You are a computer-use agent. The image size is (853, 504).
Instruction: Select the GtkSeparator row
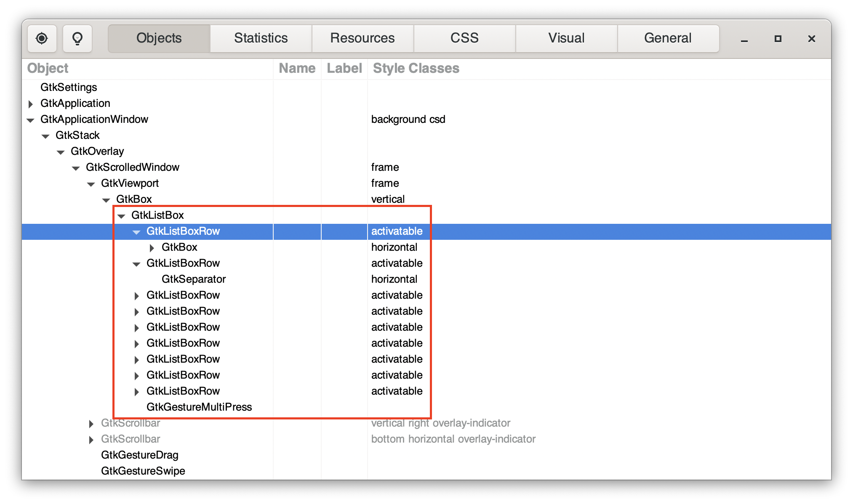pyautogui.click(x=194, y=279)
